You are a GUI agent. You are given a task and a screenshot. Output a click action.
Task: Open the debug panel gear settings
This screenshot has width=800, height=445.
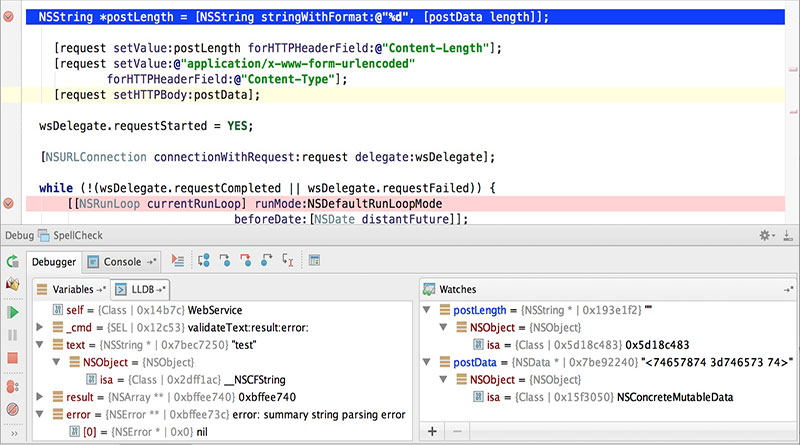click(x=766, y=236)
